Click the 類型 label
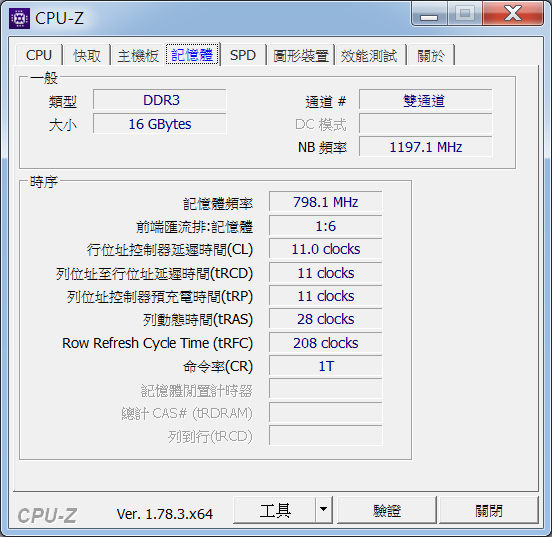Viewport: 552px width, 537px height. [62, 102]
